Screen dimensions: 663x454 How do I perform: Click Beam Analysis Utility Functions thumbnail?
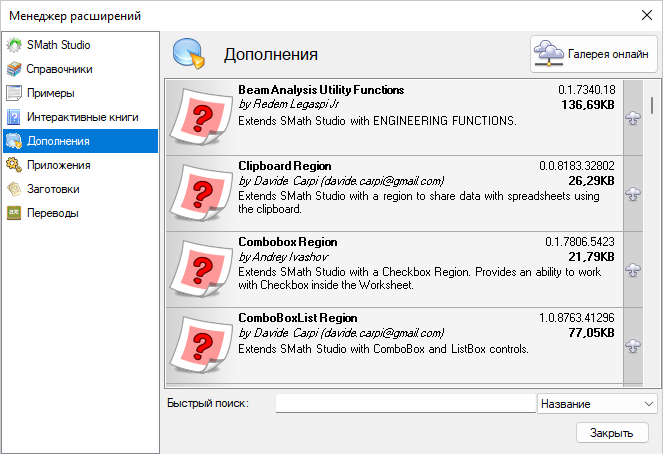tap(201, 117)
